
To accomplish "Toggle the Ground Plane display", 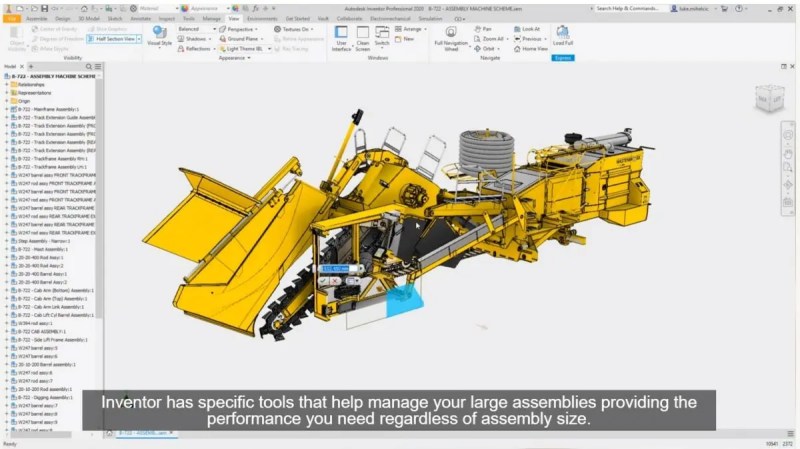I will pos(239,39).
